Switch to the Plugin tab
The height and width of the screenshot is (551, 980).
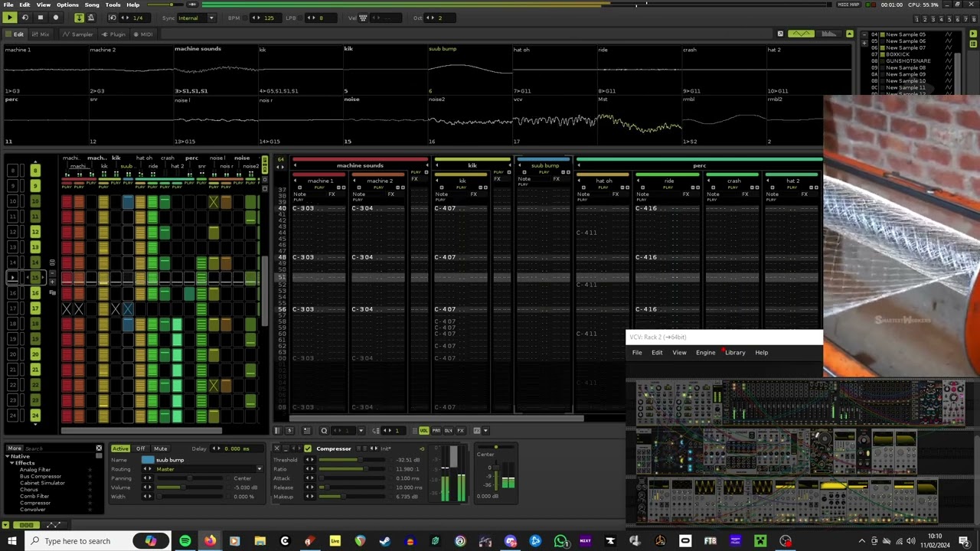click(113, 34)
